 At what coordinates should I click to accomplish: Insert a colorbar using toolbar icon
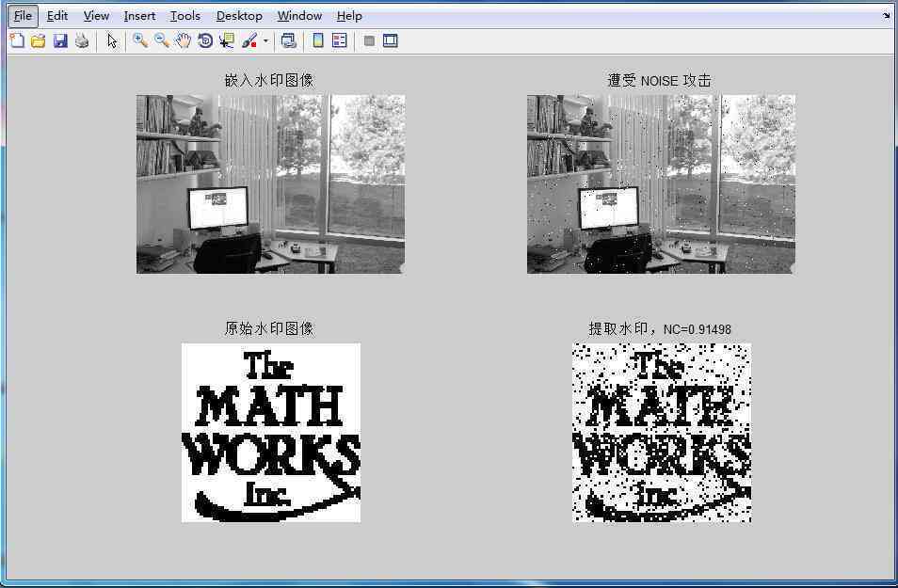click(x=318, y=40)
